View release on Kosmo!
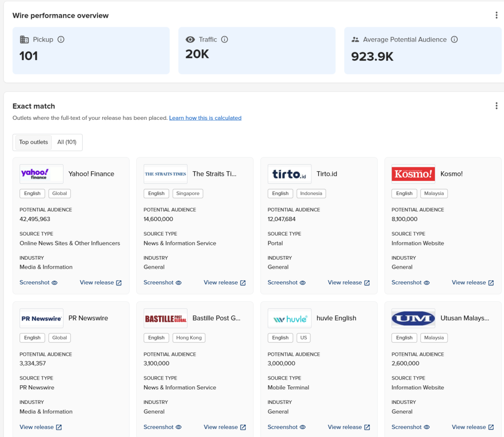This screenshot has width=504, height=437. 473,283
